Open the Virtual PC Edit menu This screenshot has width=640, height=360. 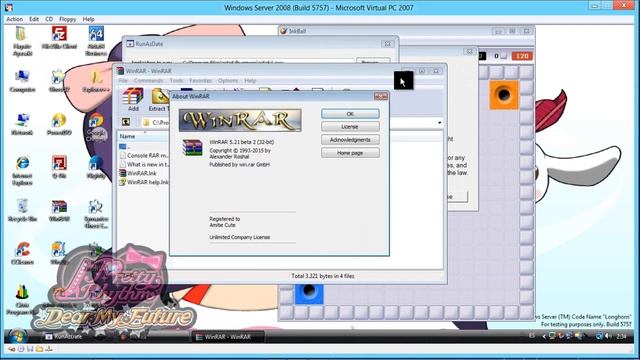pyautogui.click(x=34, y=19)
